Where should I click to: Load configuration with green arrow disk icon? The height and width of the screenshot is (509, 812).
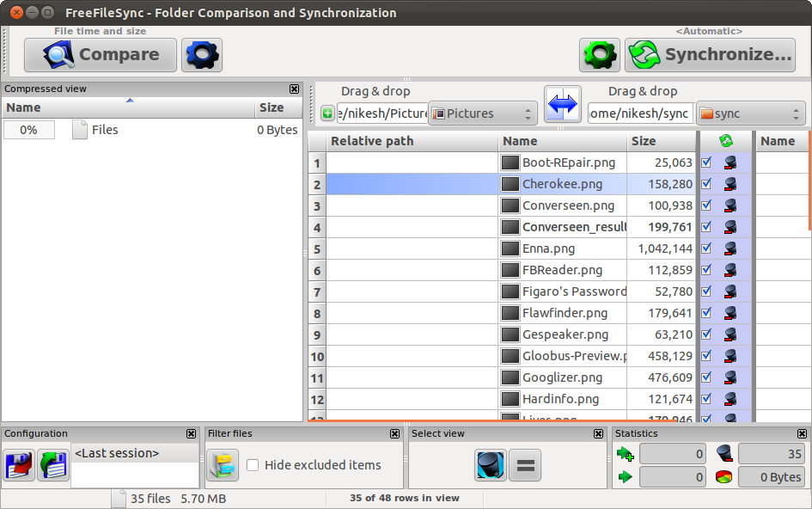53,465
